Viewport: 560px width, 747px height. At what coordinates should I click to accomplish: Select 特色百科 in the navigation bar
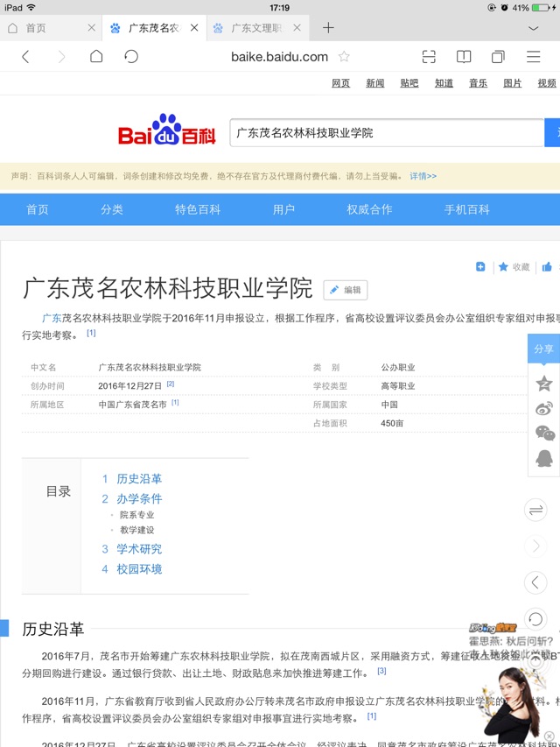coord(198,209)
